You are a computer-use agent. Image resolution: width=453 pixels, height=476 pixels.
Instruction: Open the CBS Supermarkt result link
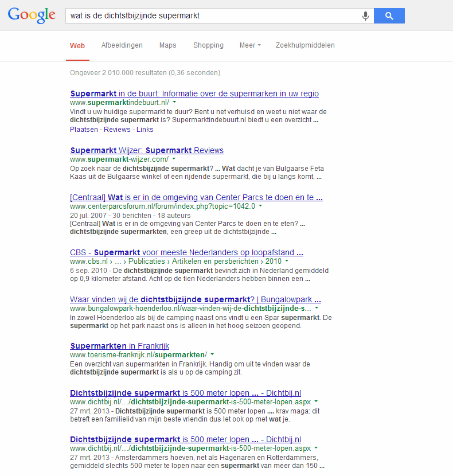[x=186, y=252]
